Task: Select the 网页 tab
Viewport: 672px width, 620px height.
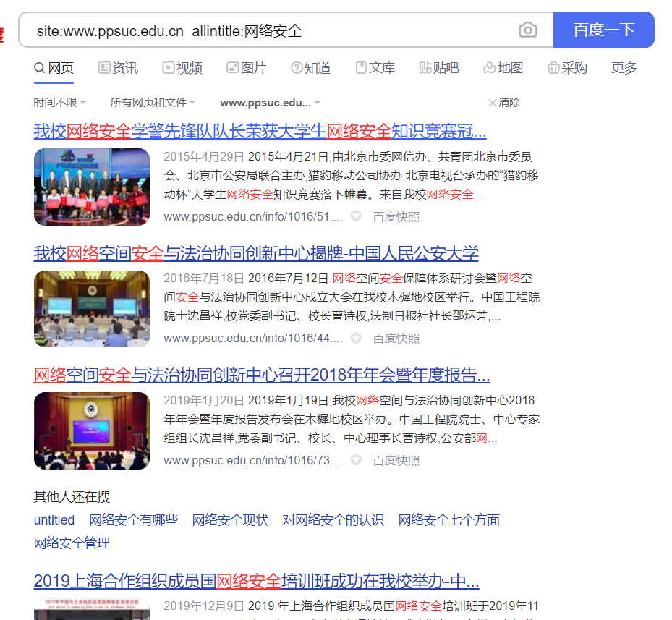Action: pyautogui.click(x=54, y=68)
